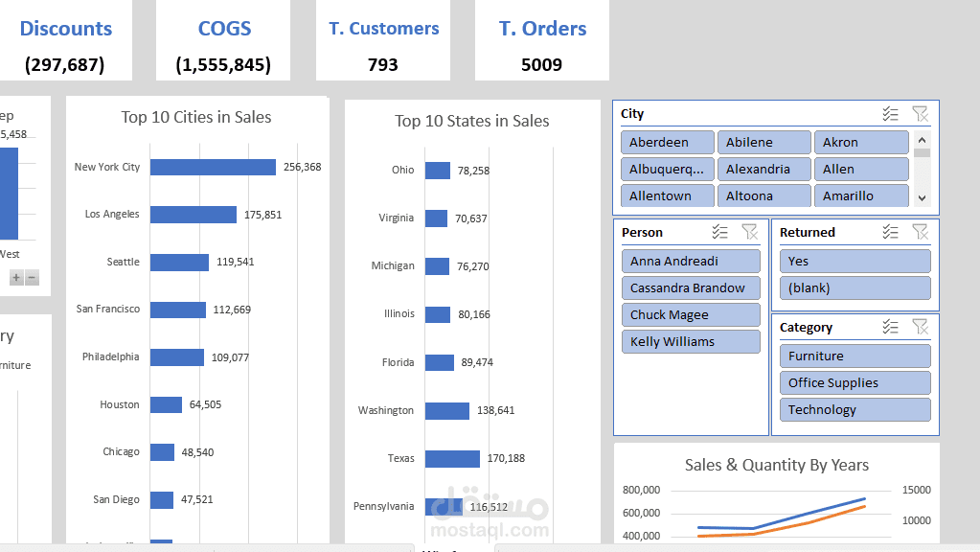This screenshot has width=980, height=552.
Task: Filter by person Cassandra Brandow
Action: point(691,288)
